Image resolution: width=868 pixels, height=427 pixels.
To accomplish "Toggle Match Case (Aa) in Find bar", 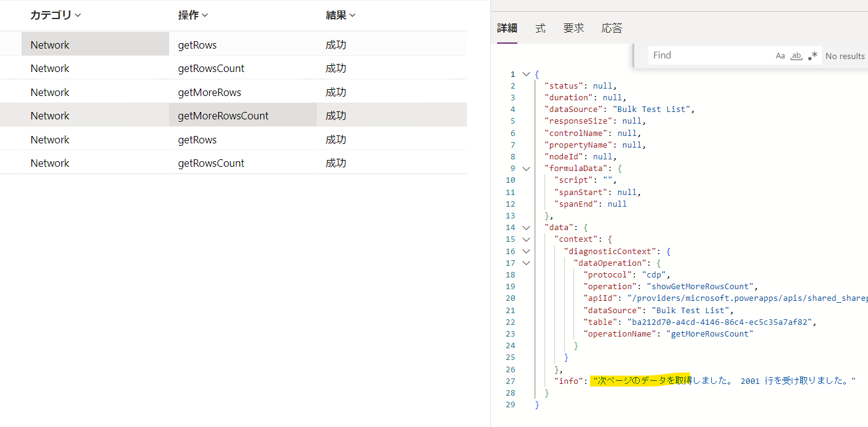I will (780, 55).
